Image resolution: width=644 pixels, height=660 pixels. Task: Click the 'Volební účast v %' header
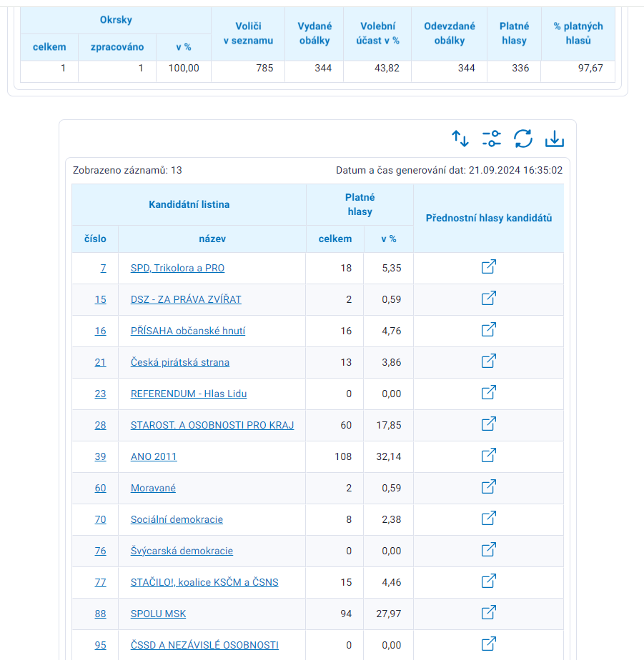(378, 34)
